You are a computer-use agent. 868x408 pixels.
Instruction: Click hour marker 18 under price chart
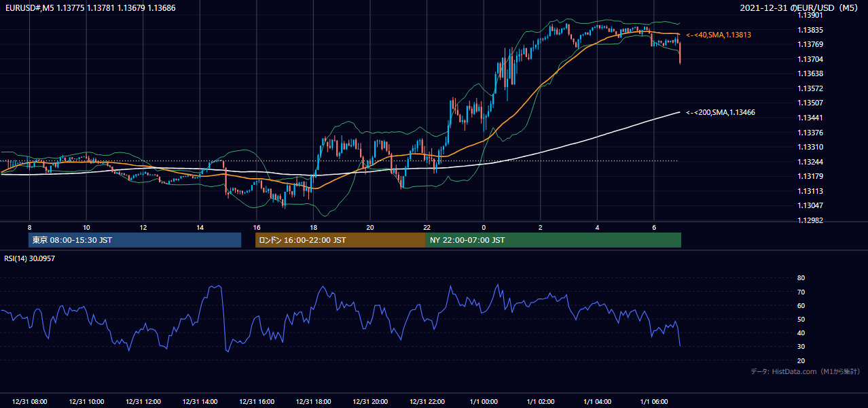click(x=313, y=227)
